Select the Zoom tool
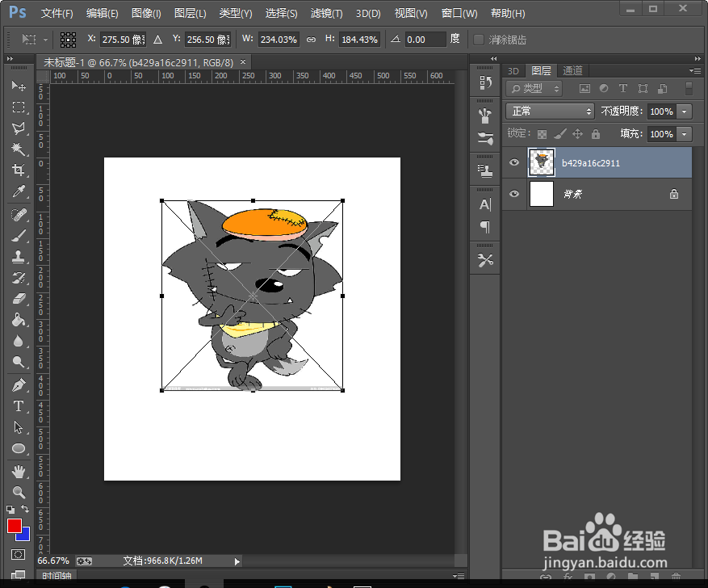Screen dimensions: 708x588 pyautogui.click(x=19, y=492)
